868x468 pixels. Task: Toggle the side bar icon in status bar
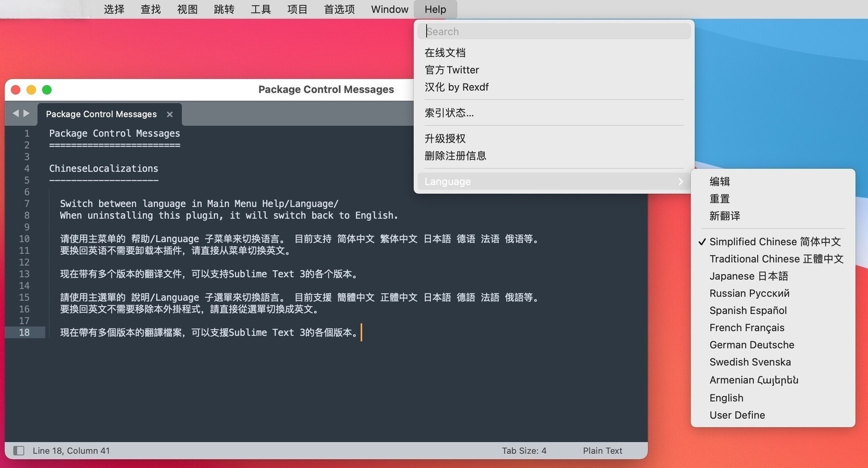point(19,450)
